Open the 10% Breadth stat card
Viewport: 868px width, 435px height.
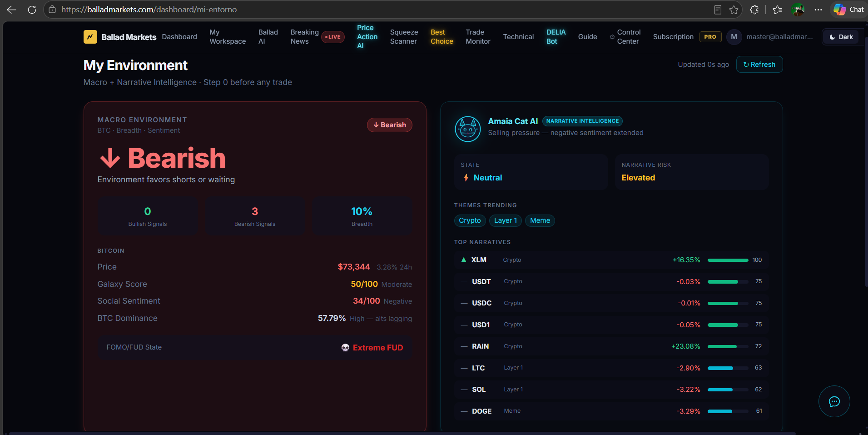[x=362, y=216]
